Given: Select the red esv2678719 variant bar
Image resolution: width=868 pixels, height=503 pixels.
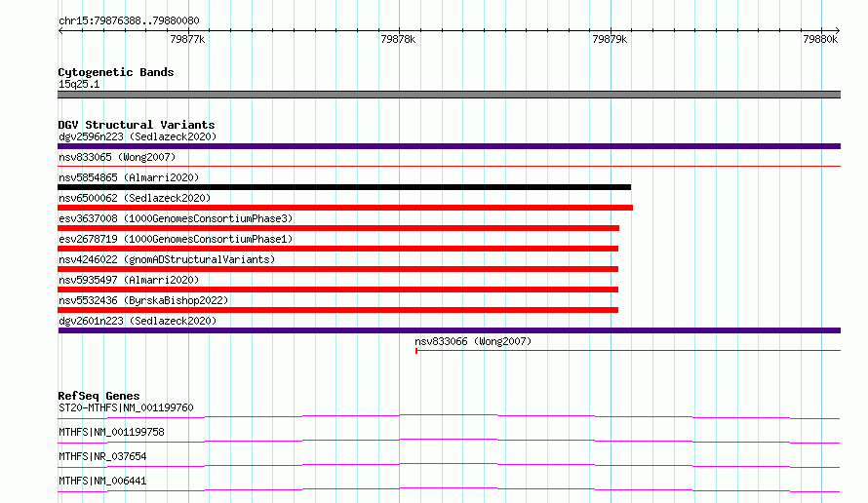Looking at the screenshot, I should pyautogui.click(x=337, y=249).
